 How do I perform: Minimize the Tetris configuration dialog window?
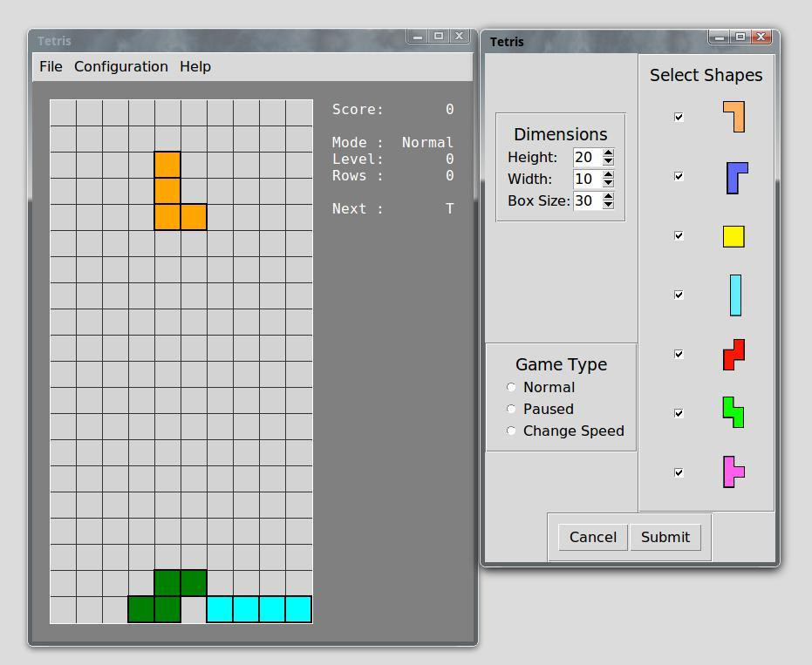coord(720,37)
